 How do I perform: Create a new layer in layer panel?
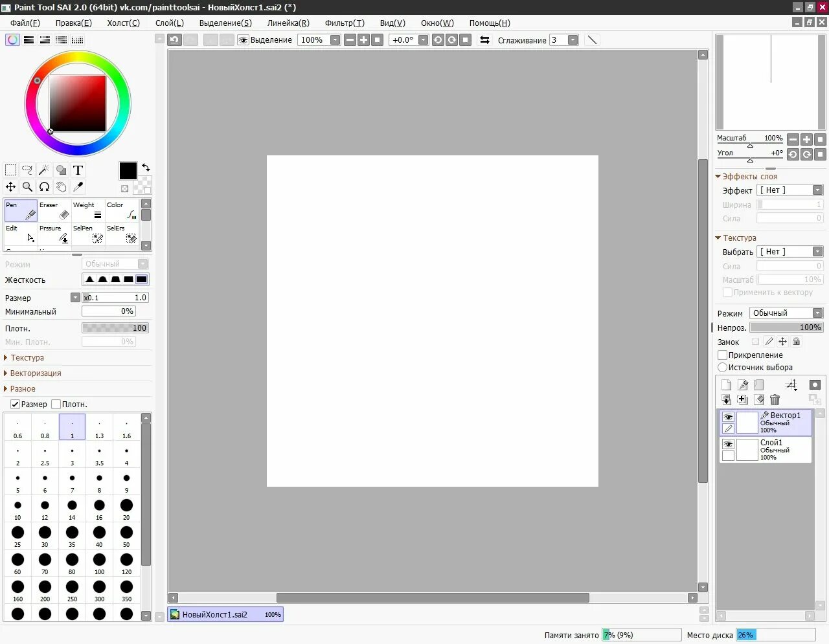726,384
